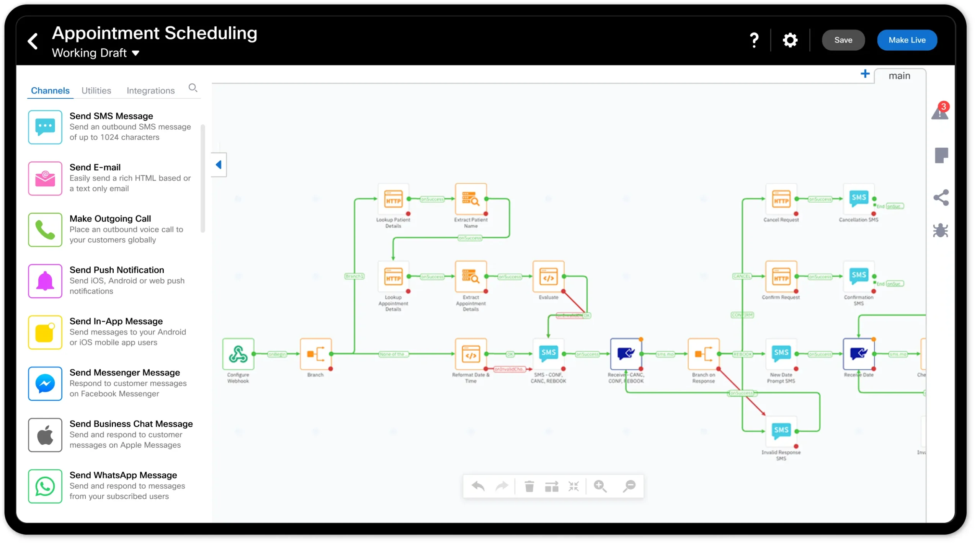Click the undo arrow in canvas toolbar
Image resolution: width=980 pixels, height=548 pixels.
tap(478, 486)
